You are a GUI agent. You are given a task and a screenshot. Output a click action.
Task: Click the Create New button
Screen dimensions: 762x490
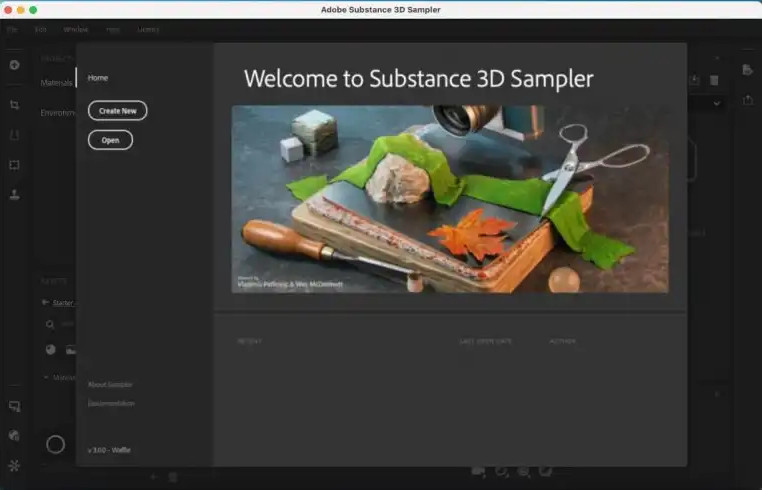[x=118, y=111]
